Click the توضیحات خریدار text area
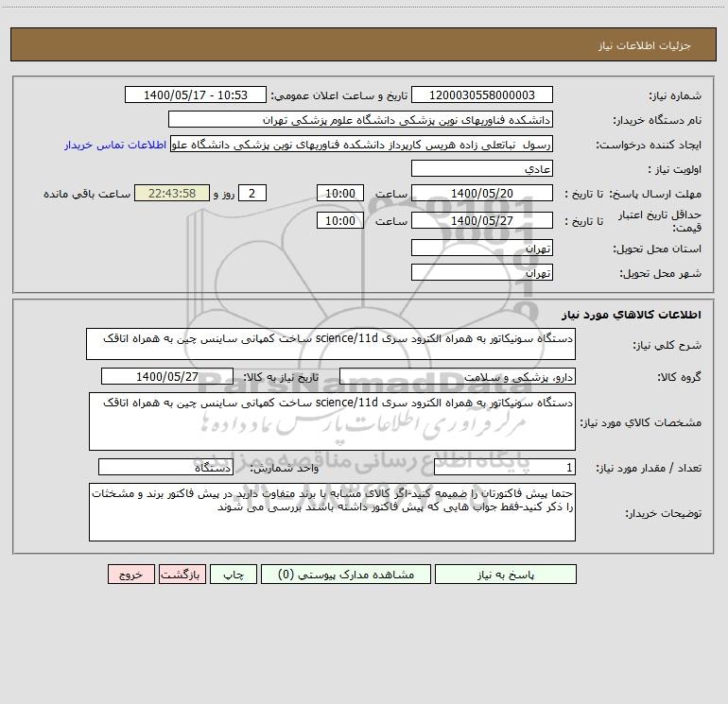The height and width of the screenshot is (704, 728). (x=332, y=512)
